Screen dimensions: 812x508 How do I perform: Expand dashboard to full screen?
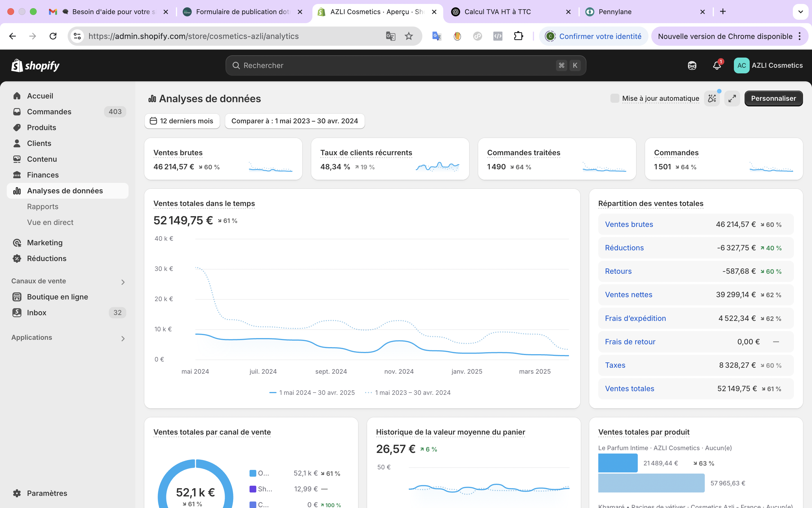pyautogui.click(x=732, y=98)
